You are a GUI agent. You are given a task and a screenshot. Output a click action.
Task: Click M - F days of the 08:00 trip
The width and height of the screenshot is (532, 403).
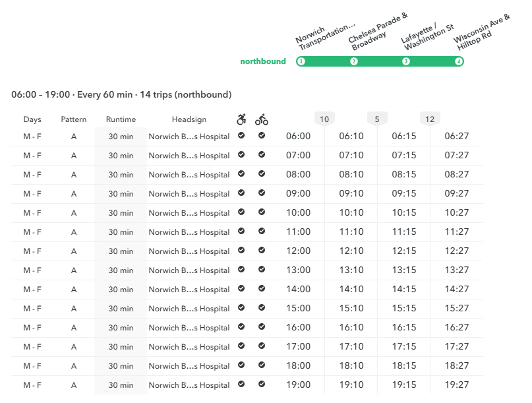coord(32,175)
